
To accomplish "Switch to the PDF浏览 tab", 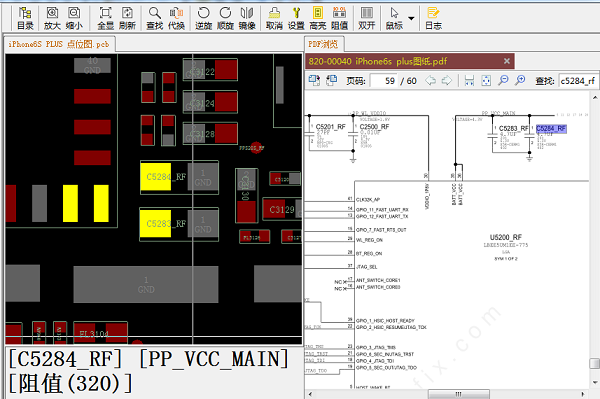I will 324,44.
